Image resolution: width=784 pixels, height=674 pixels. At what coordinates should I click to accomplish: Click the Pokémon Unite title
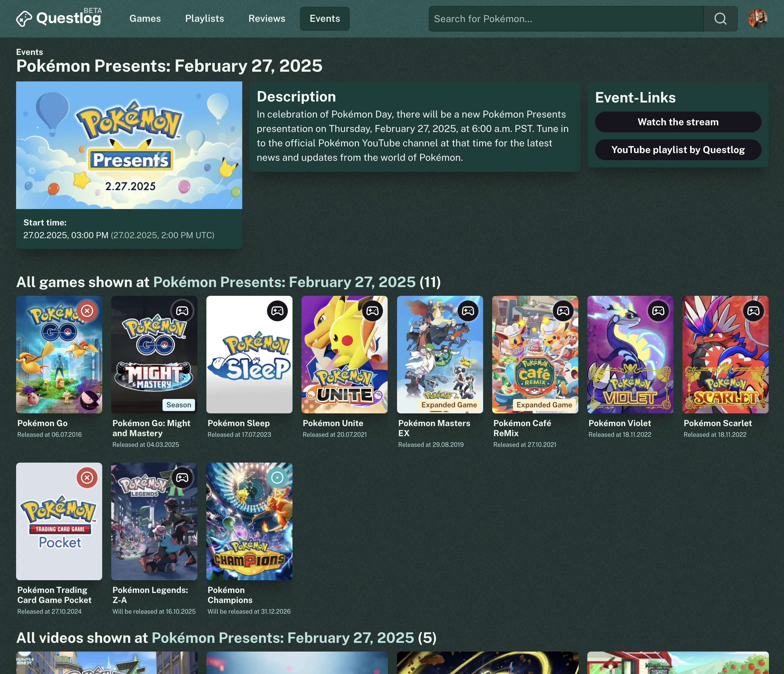[x=333, y=423]
